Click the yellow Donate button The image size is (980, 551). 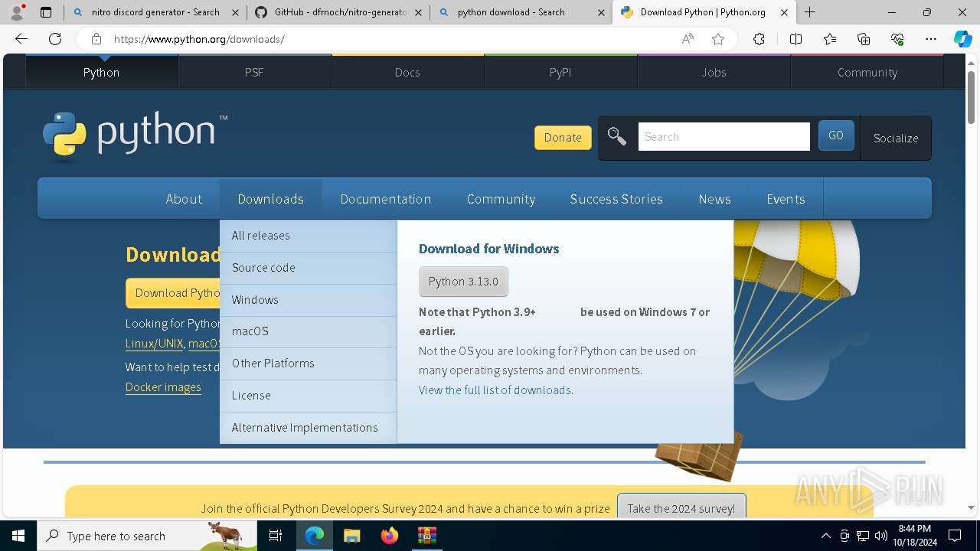(x=563, y=138)
